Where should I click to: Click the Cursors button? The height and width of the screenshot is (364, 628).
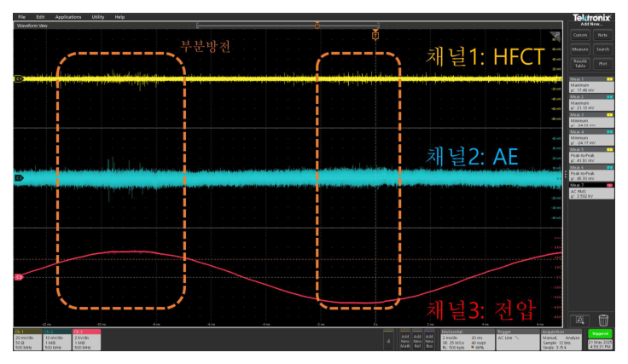click(580, 35)
